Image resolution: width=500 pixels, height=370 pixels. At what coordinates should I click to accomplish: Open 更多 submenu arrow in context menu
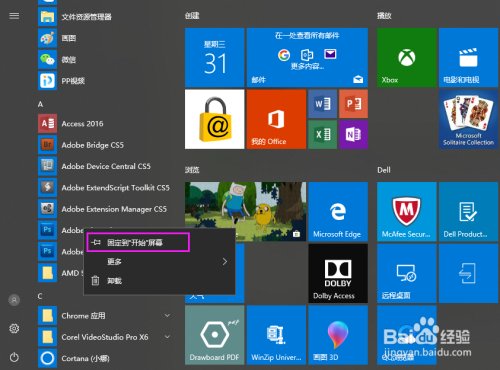[225, 262]
